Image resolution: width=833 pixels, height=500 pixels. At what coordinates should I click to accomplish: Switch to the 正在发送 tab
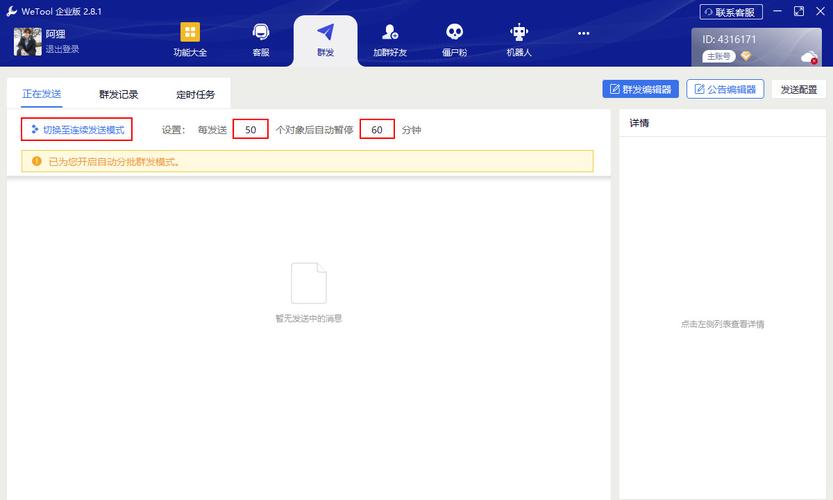(x=41, y=94)
